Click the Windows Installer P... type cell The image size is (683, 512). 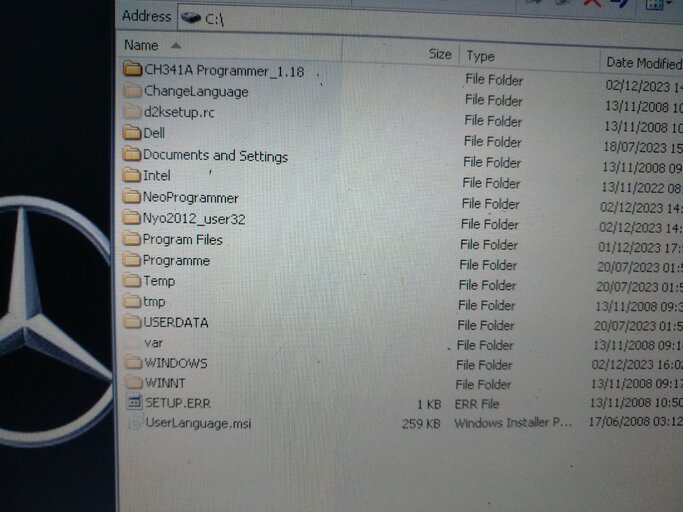coord(513,423)
